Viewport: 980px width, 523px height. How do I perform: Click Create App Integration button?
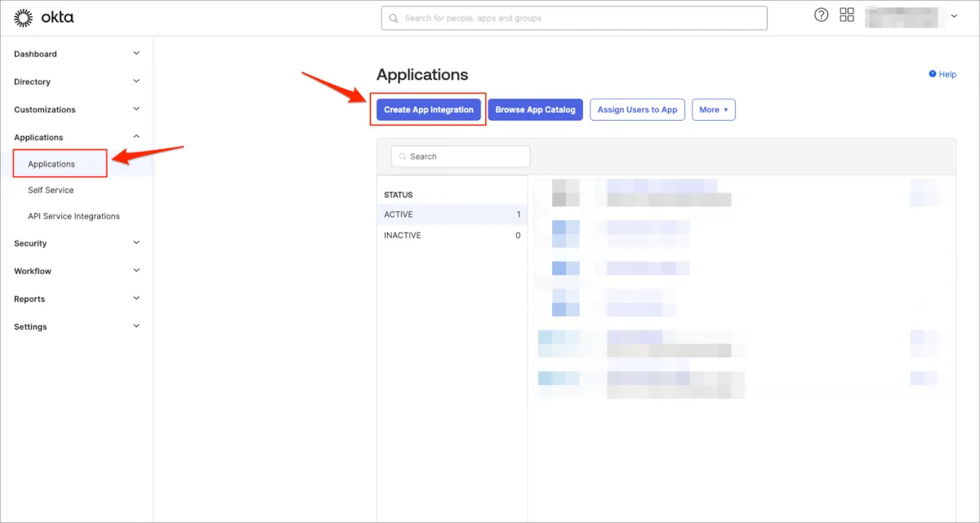[x=429, y=110]
